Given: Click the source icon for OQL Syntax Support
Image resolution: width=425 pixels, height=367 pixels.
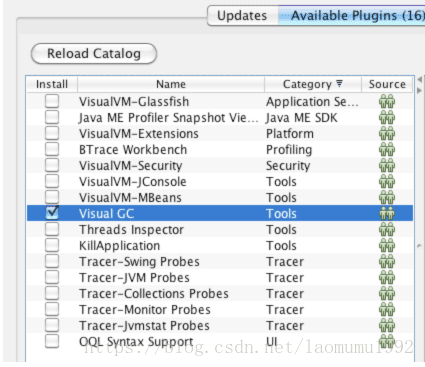Looking at the screenshot, I should click(387, 341).
